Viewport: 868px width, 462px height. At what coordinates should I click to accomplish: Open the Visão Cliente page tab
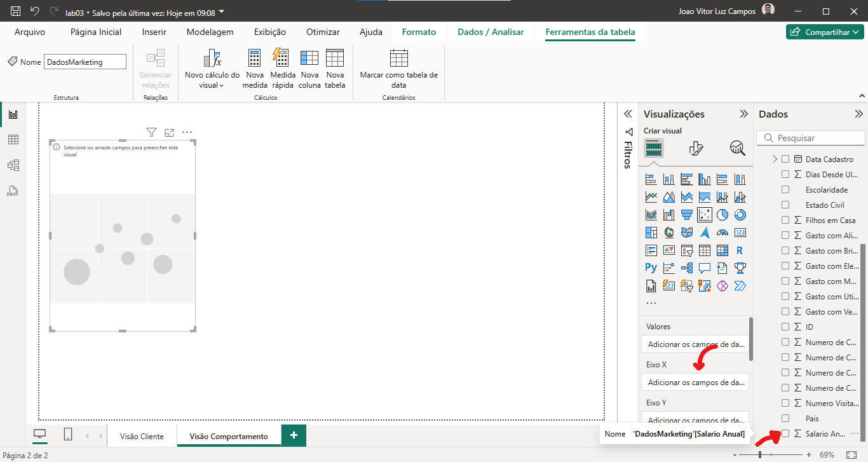142,436
